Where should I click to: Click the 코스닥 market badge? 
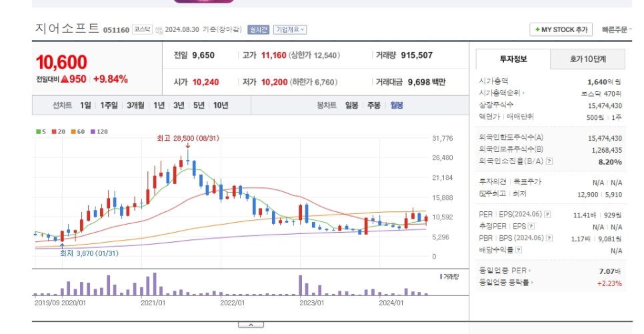coord(142,29)
